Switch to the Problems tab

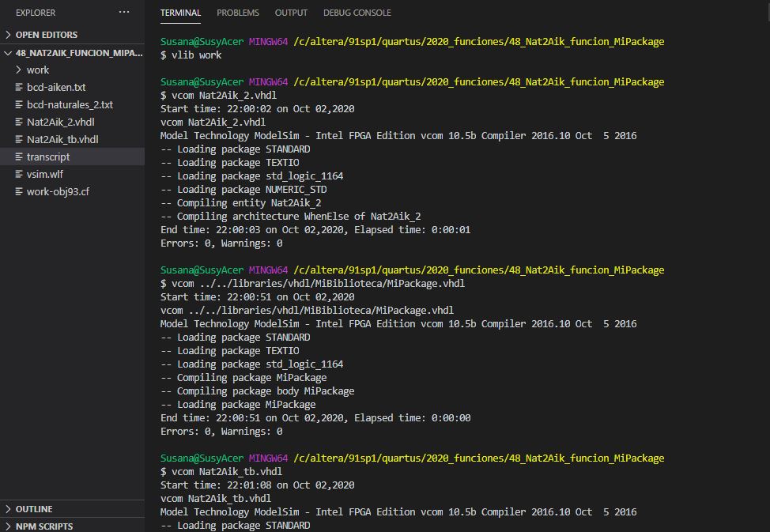click(237, 13)
